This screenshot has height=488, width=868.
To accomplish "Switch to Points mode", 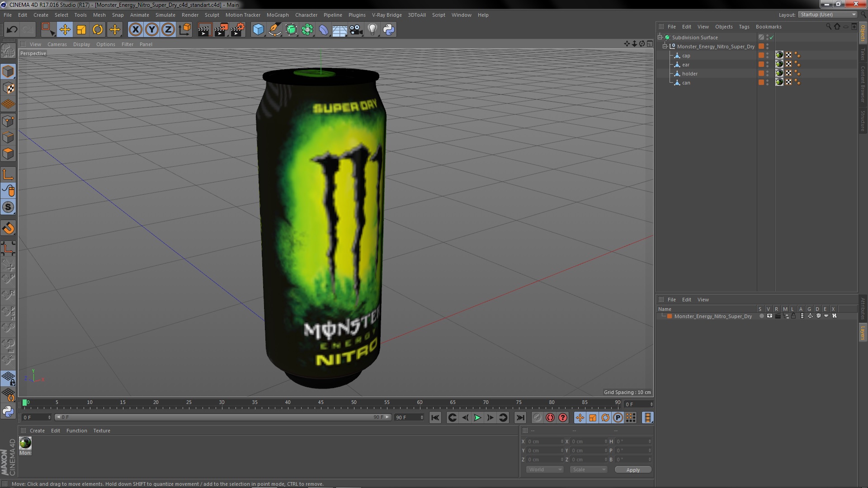I will (8, 121).
